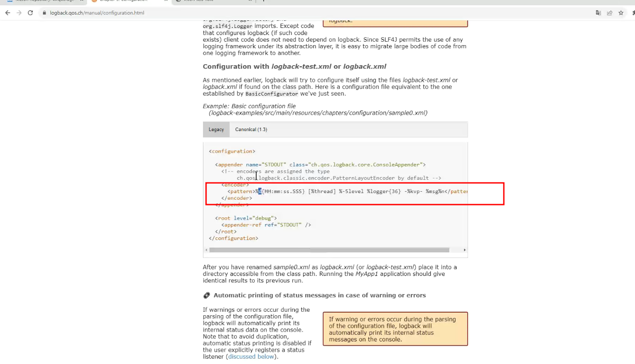Switch to the Canonical (1.3) tab

tap(251, 129)
